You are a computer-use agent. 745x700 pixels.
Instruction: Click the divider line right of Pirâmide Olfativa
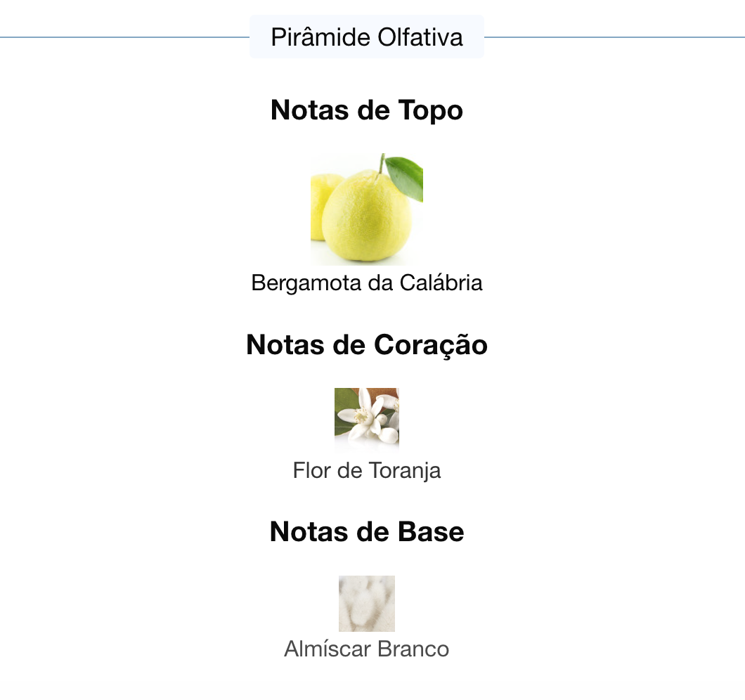point(611,37)
